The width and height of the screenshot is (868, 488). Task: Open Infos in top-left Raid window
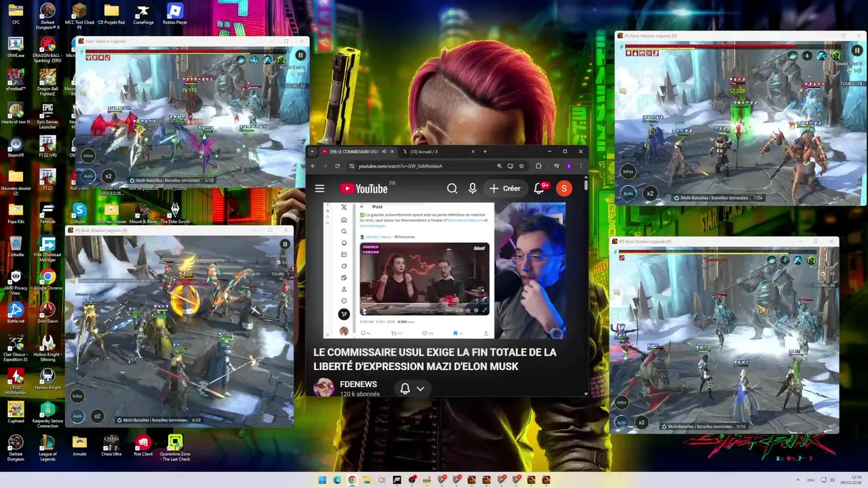pos(87,156)
